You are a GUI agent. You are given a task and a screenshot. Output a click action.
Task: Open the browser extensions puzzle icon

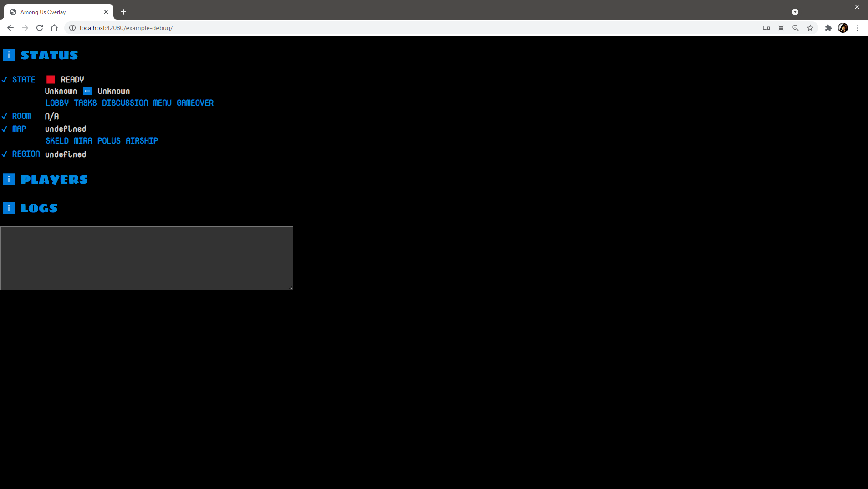tap(828, 28)
